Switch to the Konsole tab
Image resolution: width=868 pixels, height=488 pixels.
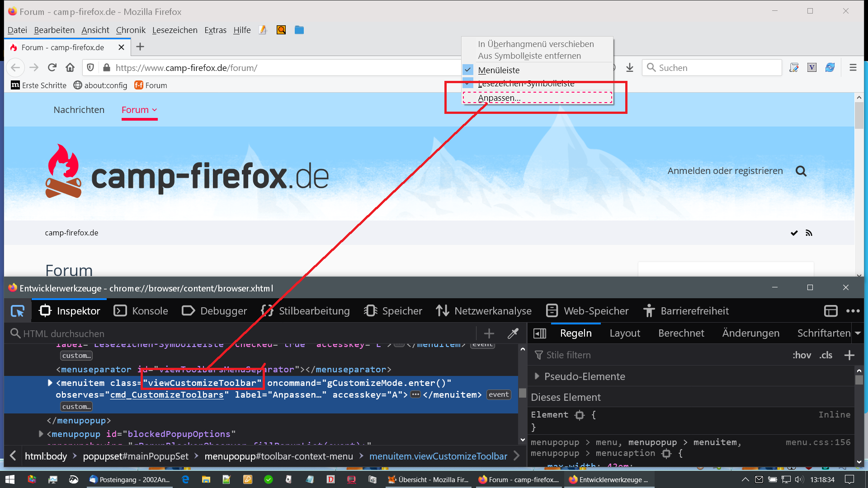tap(141, 311)
